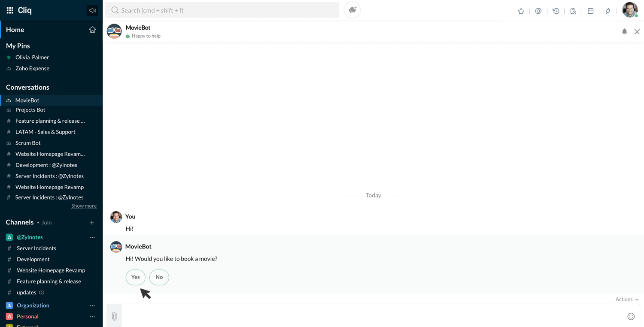Screen dimensions: 644x327
Task: Click the Yes button in MovieBot reply
Action: pyautogui.click(x=136, y=277)
